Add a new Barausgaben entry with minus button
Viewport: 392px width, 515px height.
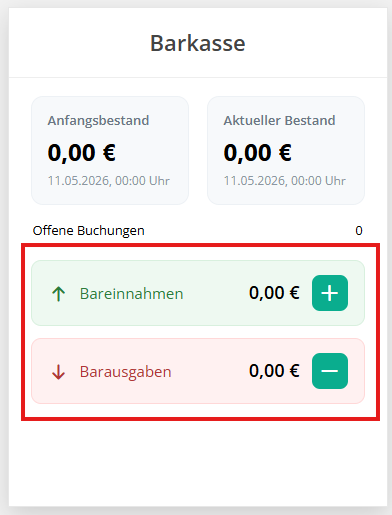click(x=330, y=371)
